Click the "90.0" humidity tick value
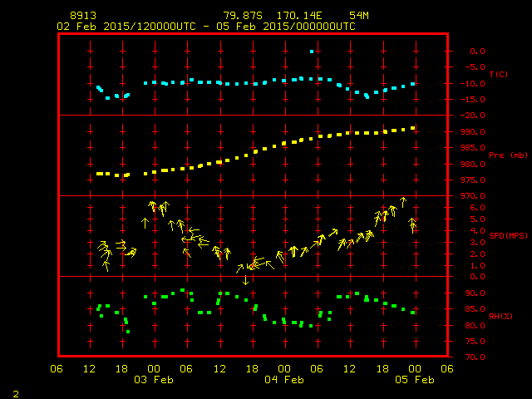Image resolution: width=532 pixels, height=399 pixels. click(475, 293)
